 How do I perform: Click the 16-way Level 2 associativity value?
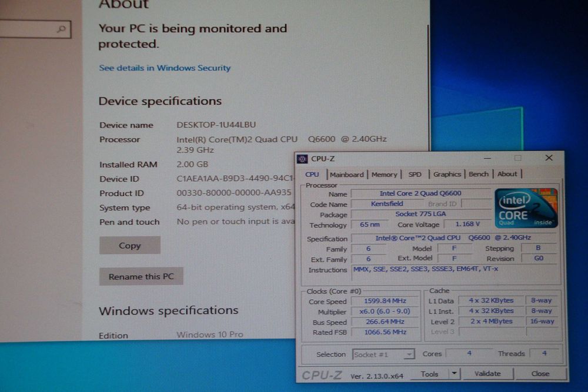point(542,321)
